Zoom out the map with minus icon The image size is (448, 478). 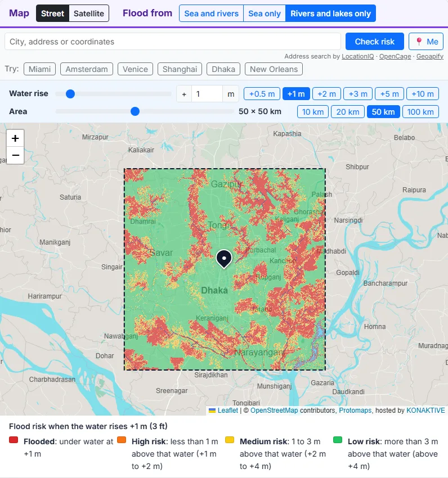pos(15,155)
